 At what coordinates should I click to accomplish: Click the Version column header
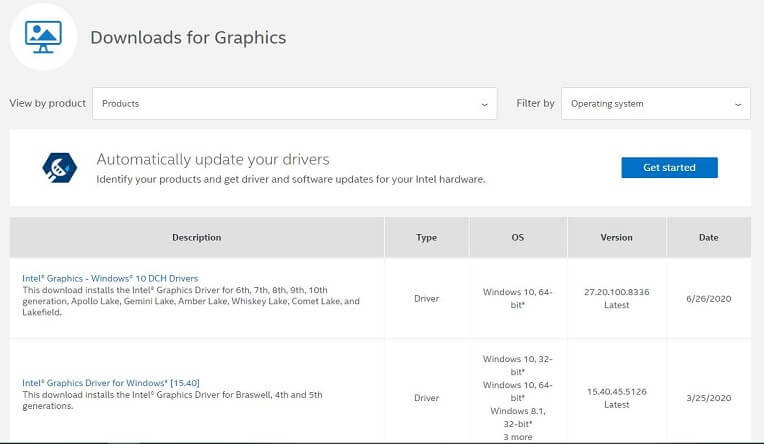point(616,237)
